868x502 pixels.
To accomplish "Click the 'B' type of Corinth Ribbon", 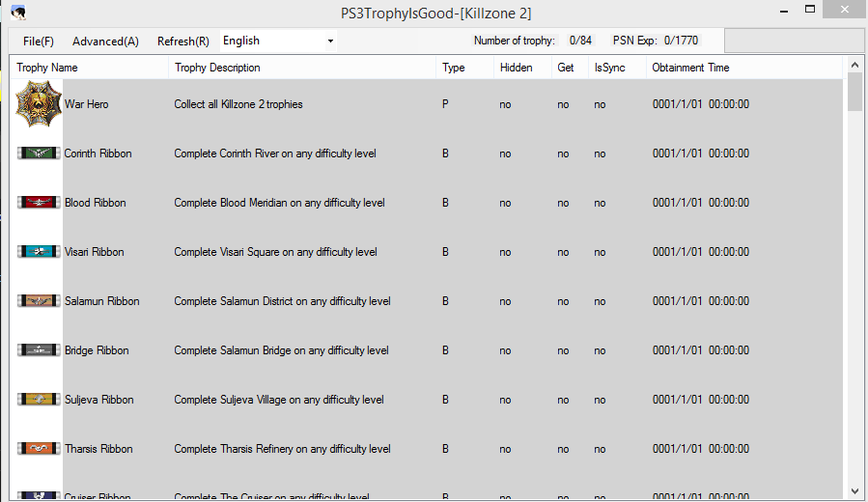I will [x=445, y=153].
